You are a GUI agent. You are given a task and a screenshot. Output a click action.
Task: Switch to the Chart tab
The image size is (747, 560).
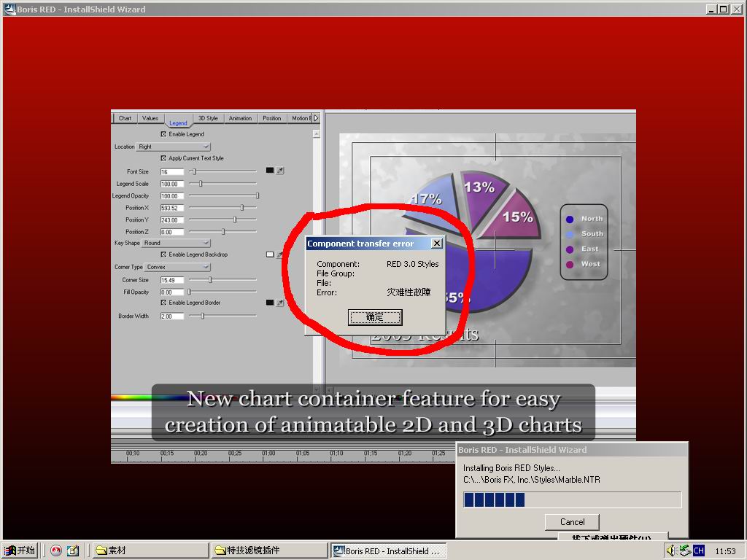coord(125,118)
